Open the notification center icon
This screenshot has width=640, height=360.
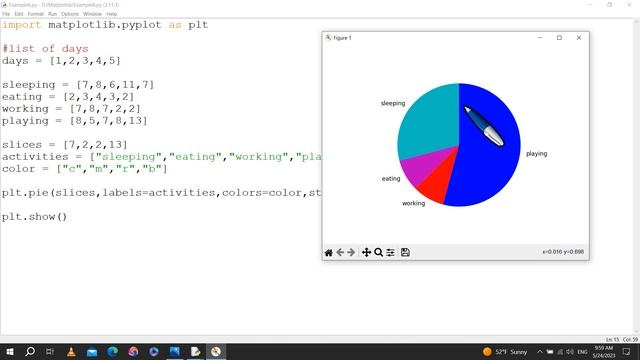pos(627,352)
